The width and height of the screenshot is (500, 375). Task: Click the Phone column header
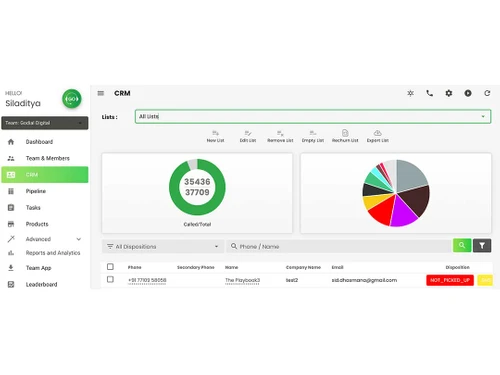pyautogui.click(x=135, y=267)
